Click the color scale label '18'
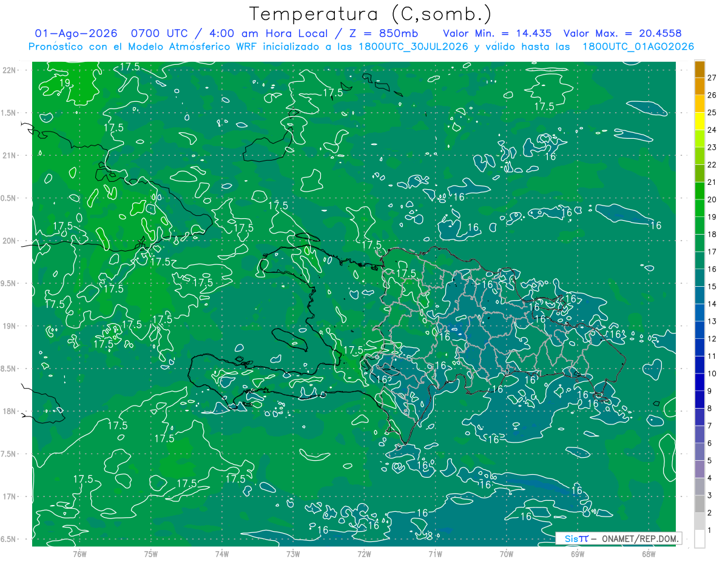 tap(712, 235)
